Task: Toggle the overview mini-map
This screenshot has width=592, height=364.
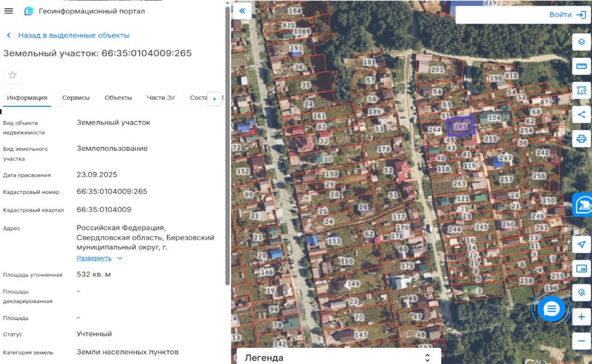Action: pyautogui.click(x=582, y=268)
